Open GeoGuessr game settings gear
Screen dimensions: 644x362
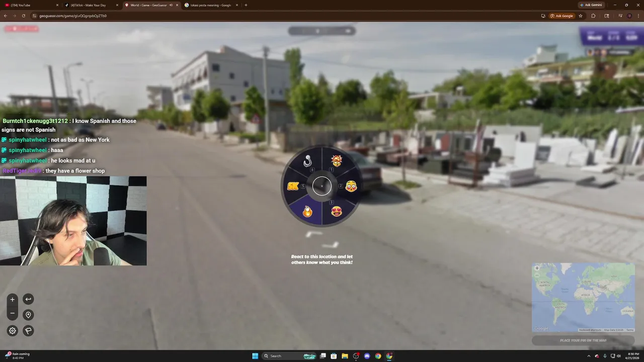click(13, 330)
